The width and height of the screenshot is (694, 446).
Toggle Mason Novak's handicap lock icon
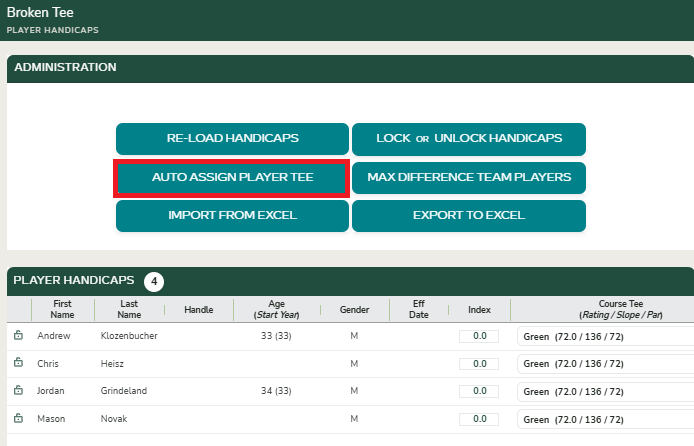(x=18, y=418)
